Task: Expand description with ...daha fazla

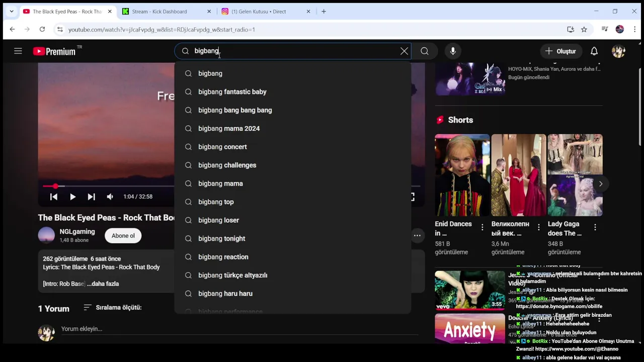Action: pyautogui.click(x=103, y=284)
